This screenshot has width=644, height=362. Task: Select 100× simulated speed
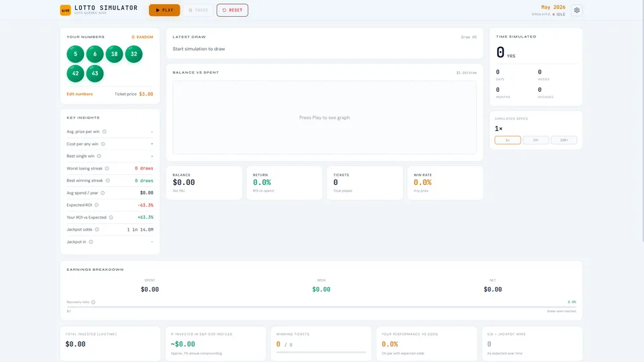pyautogui.click(x=564, y=140)
